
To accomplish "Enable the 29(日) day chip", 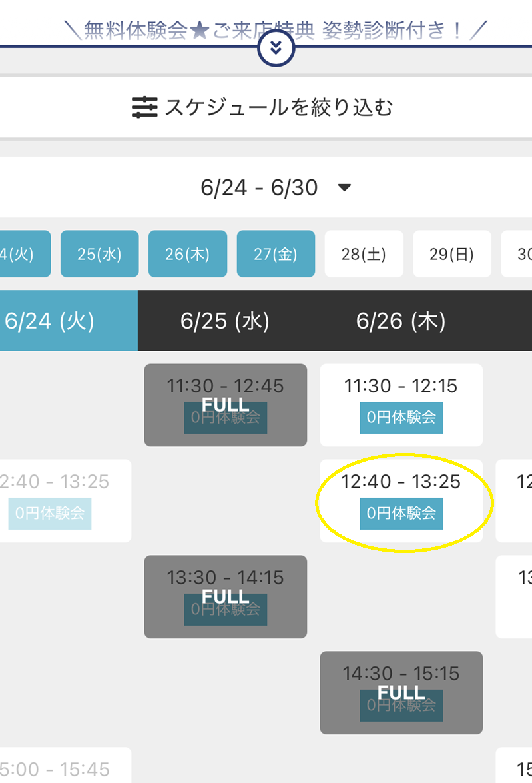I will 452,254.
